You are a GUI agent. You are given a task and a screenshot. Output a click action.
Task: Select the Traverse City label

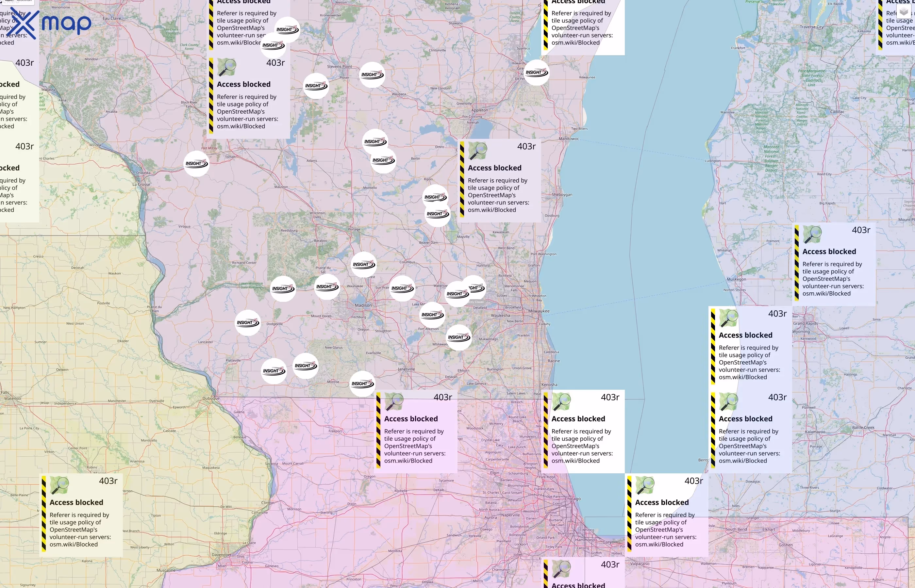pos(811,27)
